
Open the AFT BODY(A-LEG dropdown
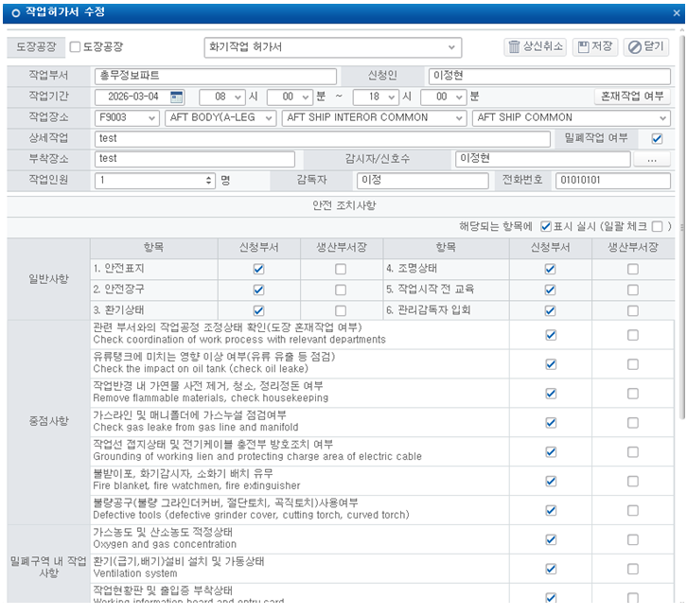220,117
